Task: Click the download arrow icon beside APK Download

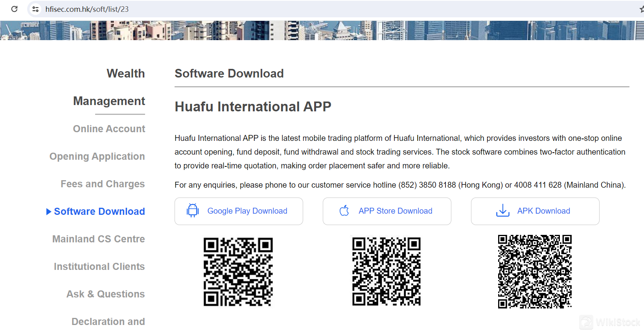Action: 503,210
